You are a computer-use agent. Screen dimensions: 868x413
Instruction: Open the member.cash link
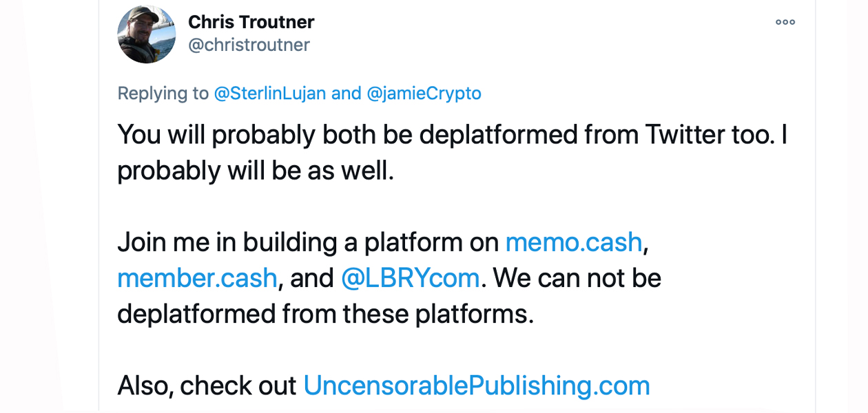coord(197,278)
